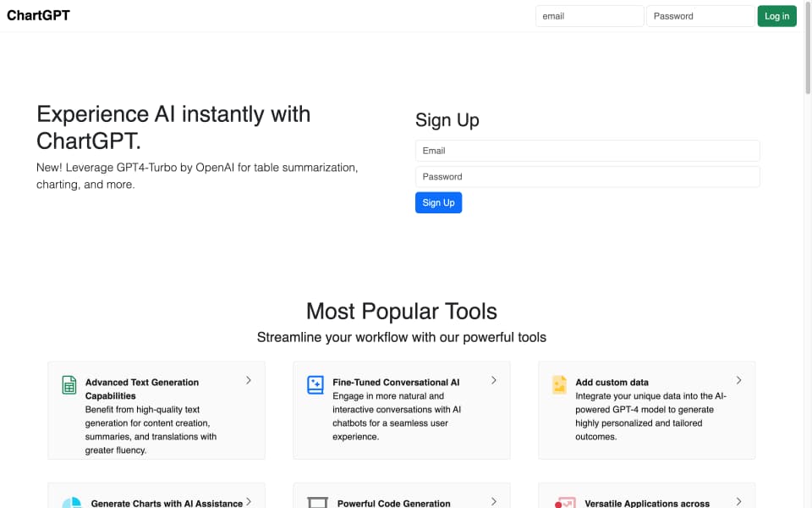Focus the Sign Up Email field
The image size is (812, 508).
coord(587,151)
